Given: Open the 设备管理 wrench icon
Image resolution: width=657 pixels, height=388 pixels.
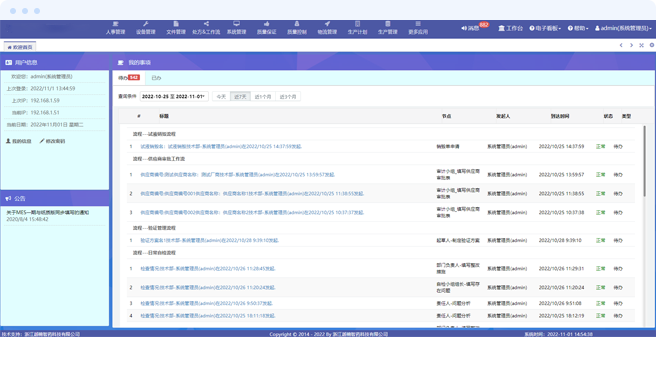Looking at the screenshot, I should [x=145, y=24].
